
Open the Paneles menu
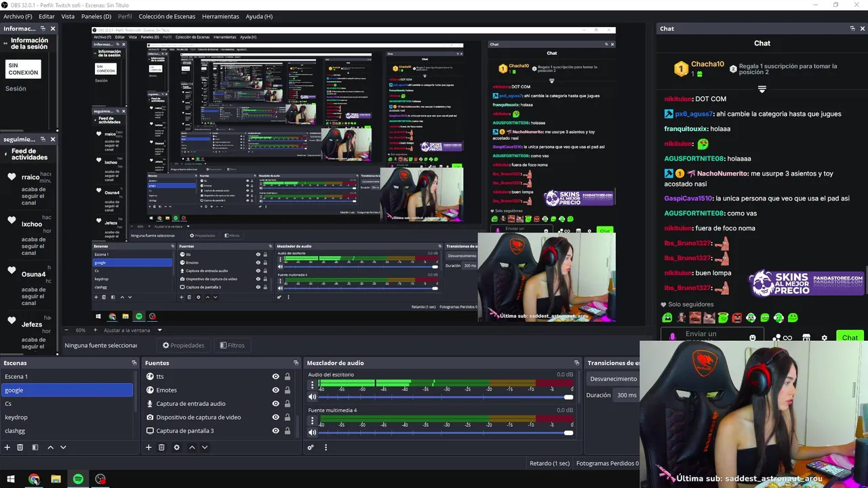tap(96, 16)
